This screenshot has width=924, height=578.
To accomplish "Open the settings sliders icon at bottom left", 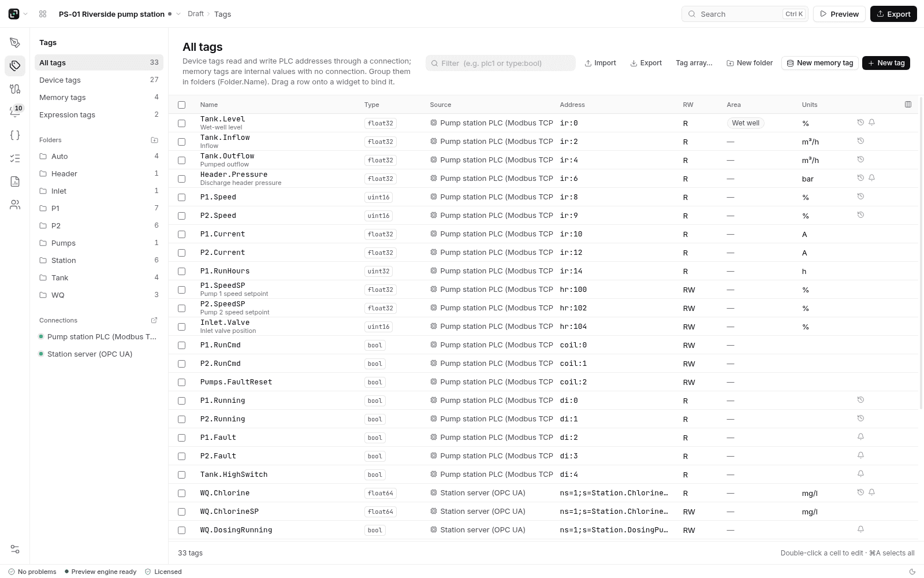I will coord(15,549).
